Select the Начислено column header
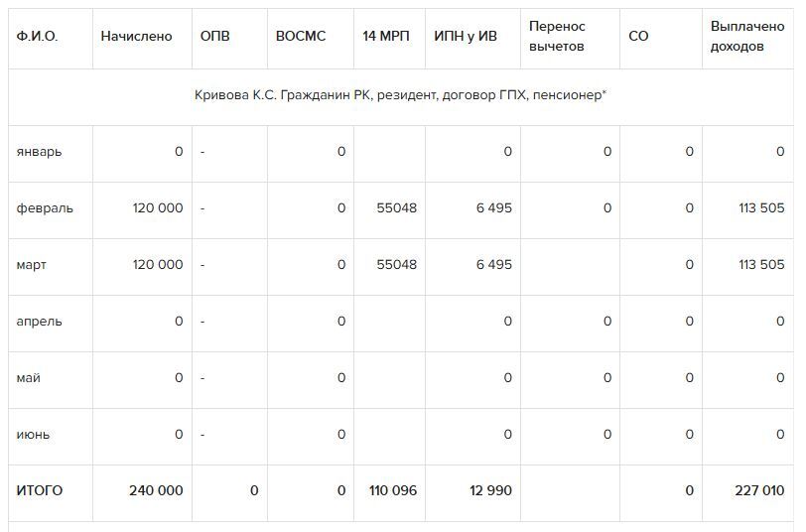 pyautogui.click(x=136, y=36)
